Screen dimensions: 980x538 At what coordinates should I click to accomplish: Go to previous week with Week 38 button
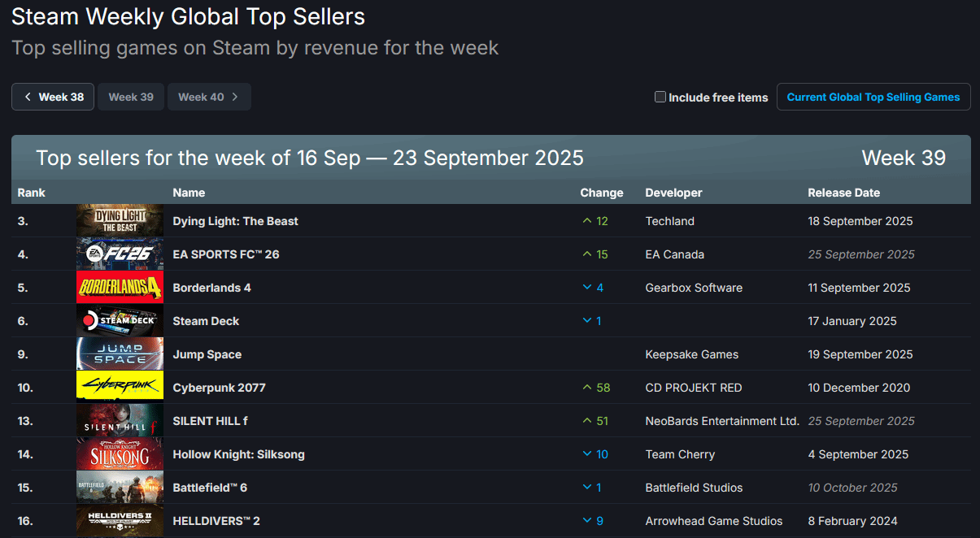coord(53,97)
